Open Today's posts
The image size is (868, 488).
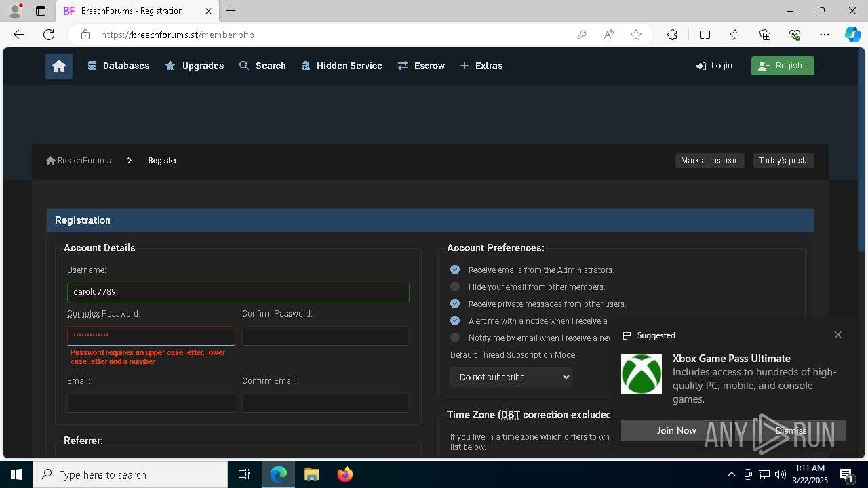pos(784,161)
